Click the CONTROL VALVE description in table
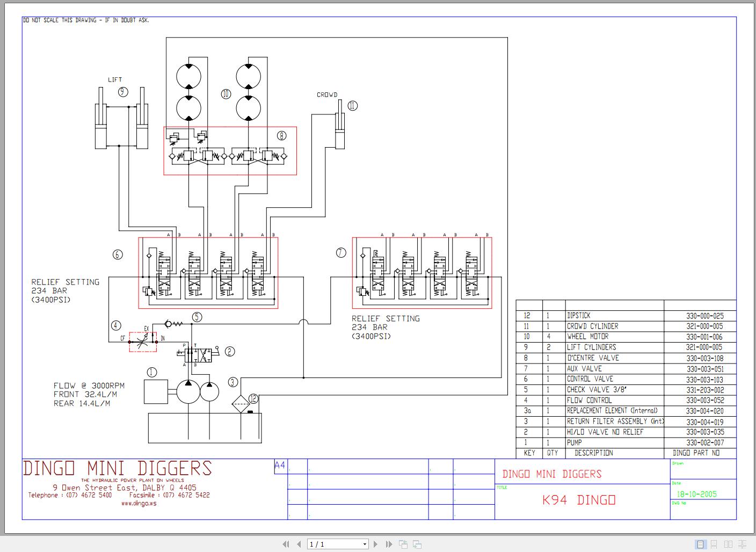This screenshot has width=756, height=552. [x=590, y=379]
